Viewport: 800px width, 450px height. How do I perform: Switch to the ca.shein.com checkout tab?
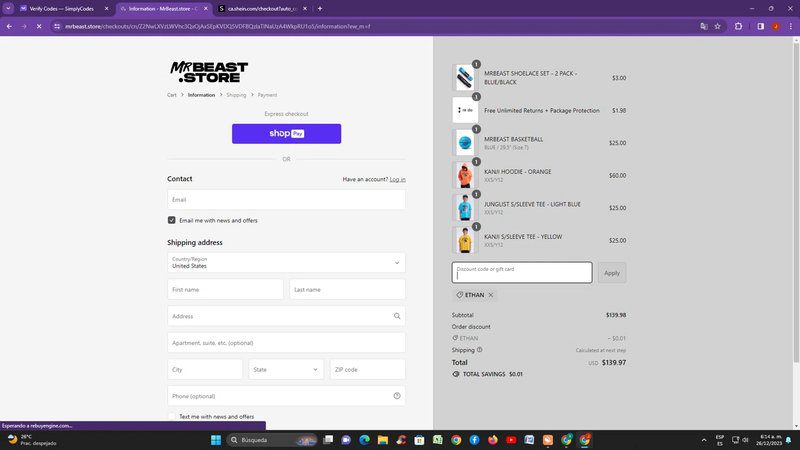click(262, 9)
